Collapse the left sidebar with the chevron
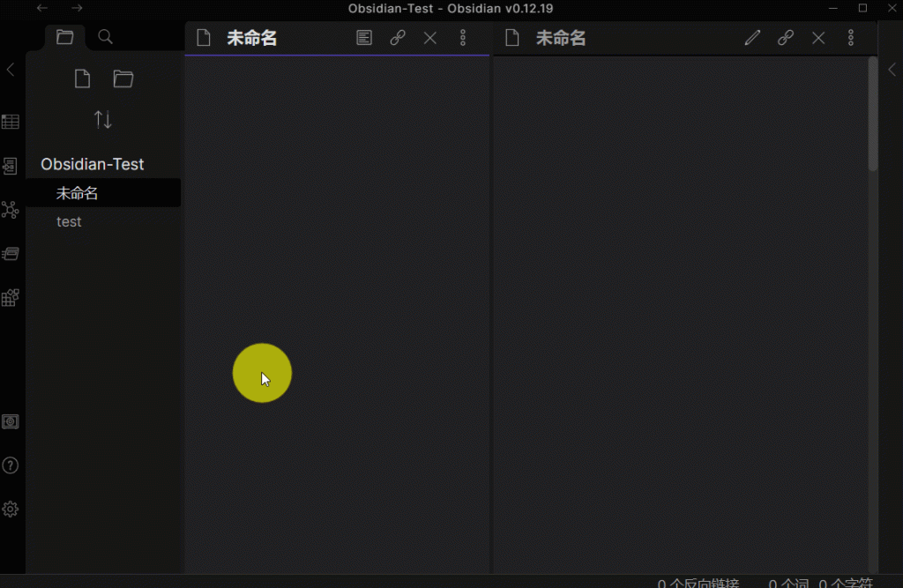This screenshot has width=903, height=588. click(x=11, y=70)
